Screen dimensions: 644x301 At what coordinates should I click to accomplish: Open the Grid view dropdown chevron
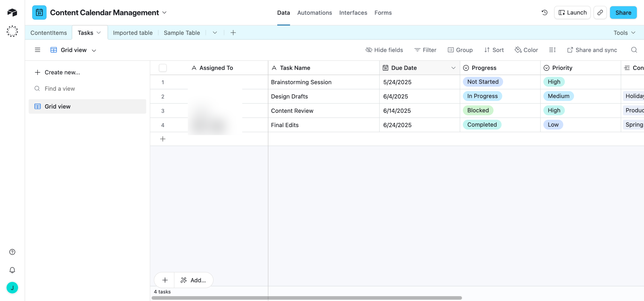[x=94, y=50]
